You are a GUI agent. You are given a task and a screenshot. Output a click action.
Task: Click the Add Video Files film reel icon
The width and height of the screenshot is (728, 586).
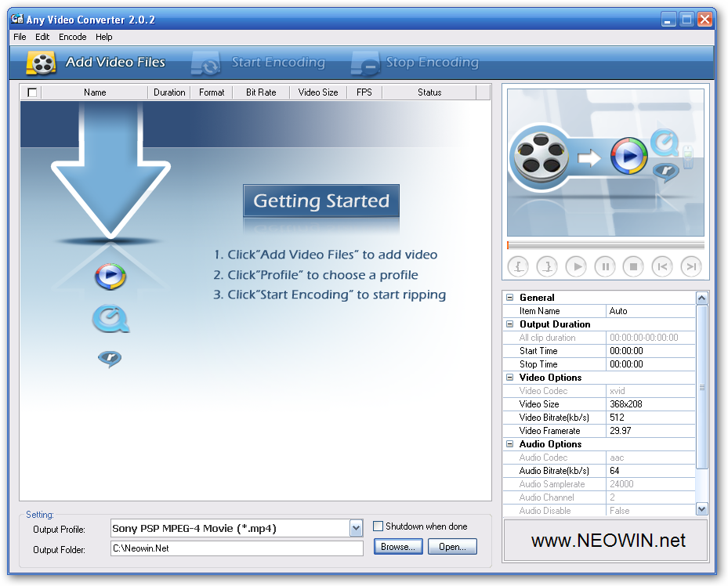(41, 63)
